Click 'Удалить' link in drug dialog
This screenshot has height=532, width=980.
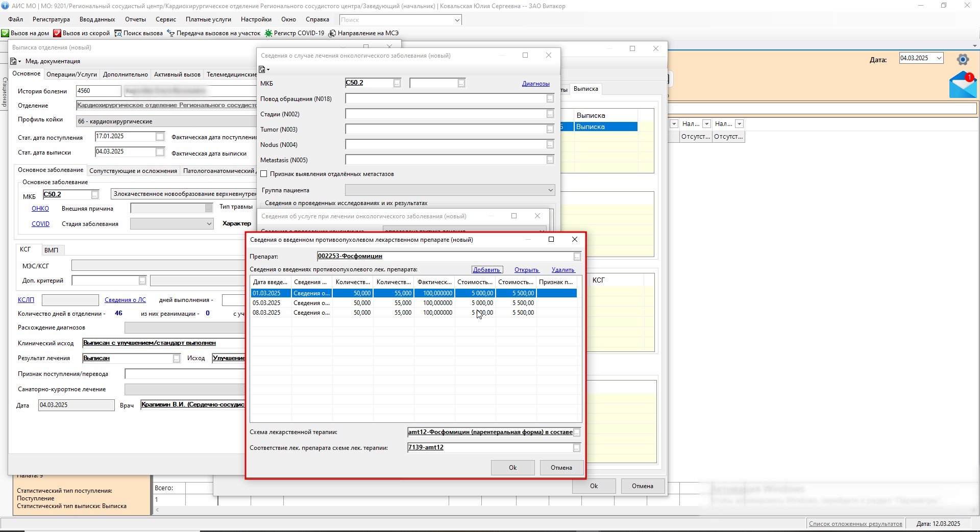(x=563, y=270)
